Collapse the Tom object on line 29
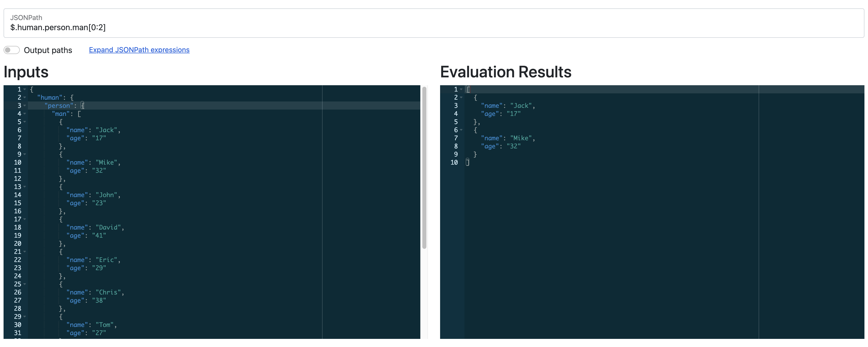This screenshot has height=347, width=868. pyautogui.click(x=25, y=317)
